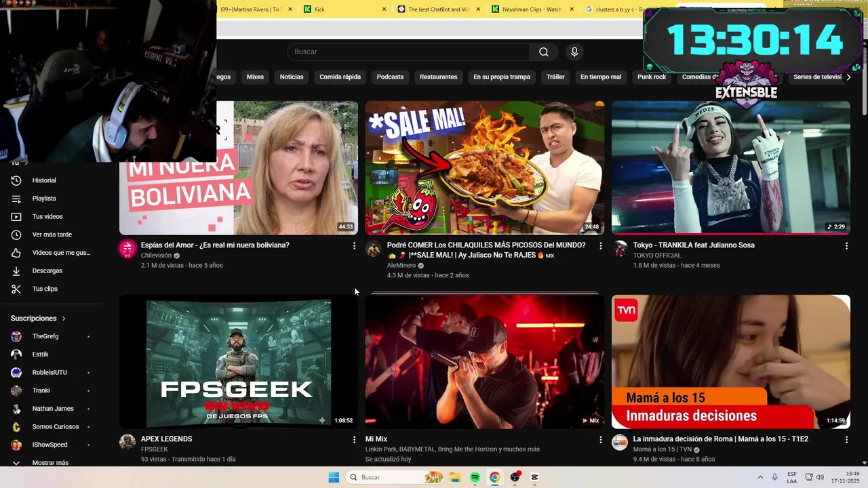868x488 pixels.
Task: Filter by Restaurantes chip
Action: tap(438, 77)
